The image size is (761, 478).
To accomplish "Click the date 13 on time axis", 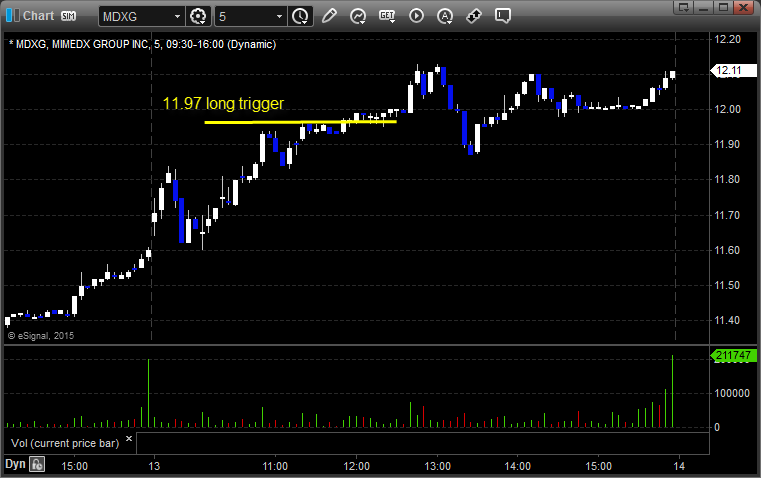I will (154, 466).
